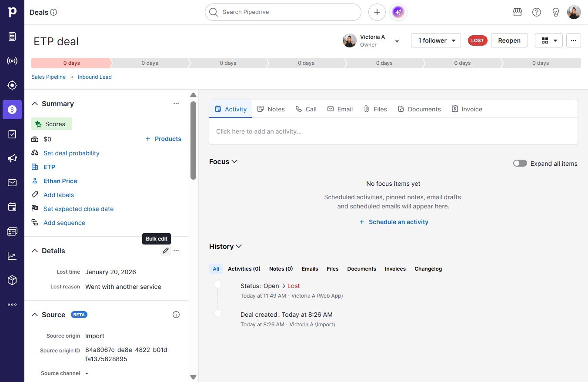This screenshot has height=382, width=588.
Task: Open the More ellipsis sidebar menu
Action: click(x=12, y=305)
